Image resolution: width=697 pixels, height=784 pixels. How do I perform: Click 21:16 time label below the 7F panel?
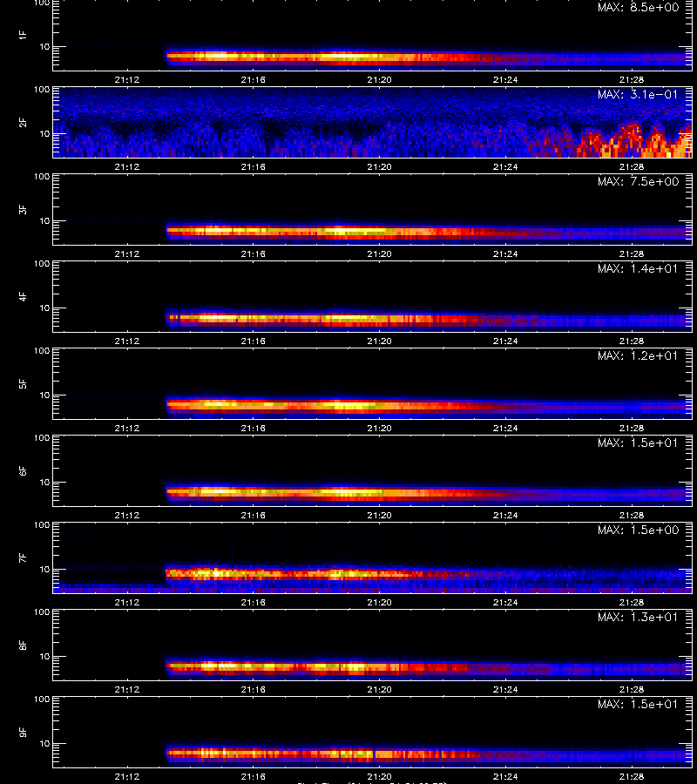point(253,603)
